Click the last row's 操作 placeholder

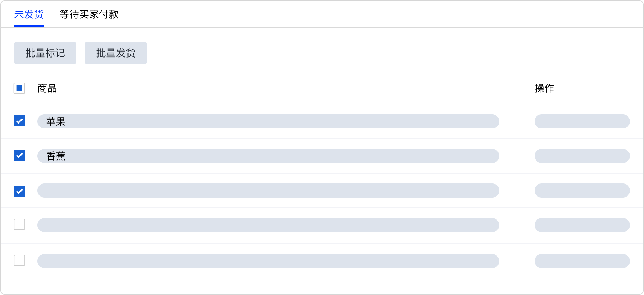point(582,261)
